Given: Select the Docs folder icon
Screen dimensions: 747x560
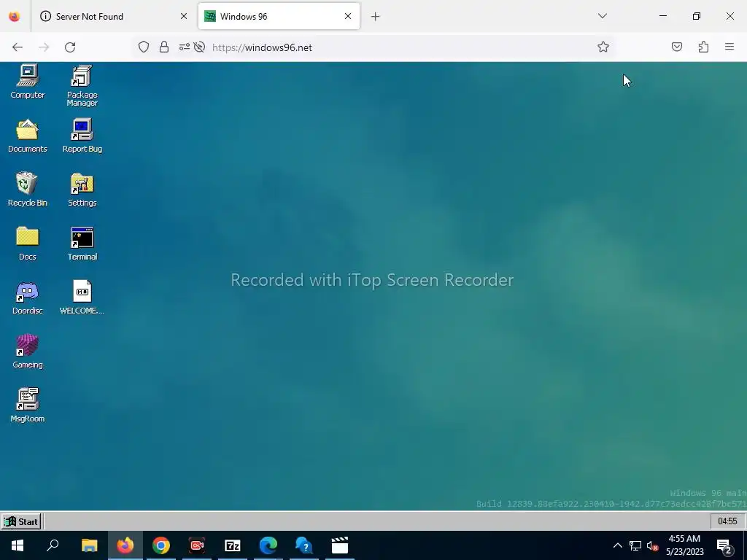Looking at the screenshot, I should pyautogui.click(x=28, y=244).
